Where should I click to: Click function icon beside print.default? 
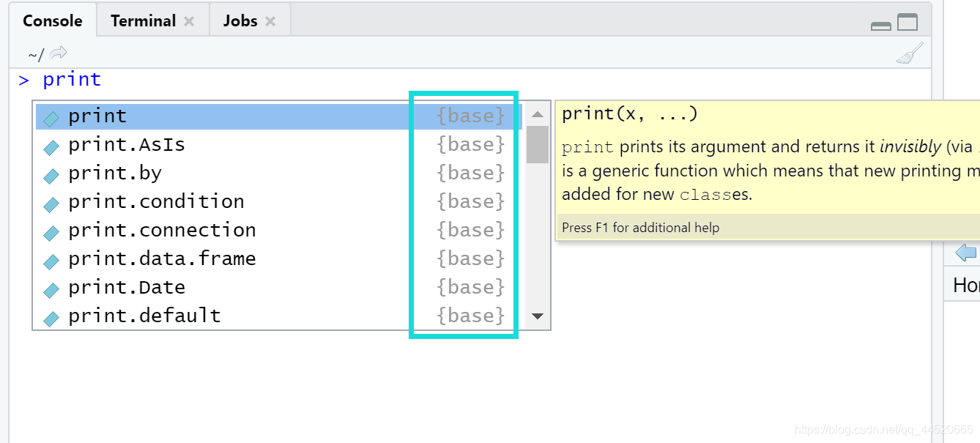[51, 319]
